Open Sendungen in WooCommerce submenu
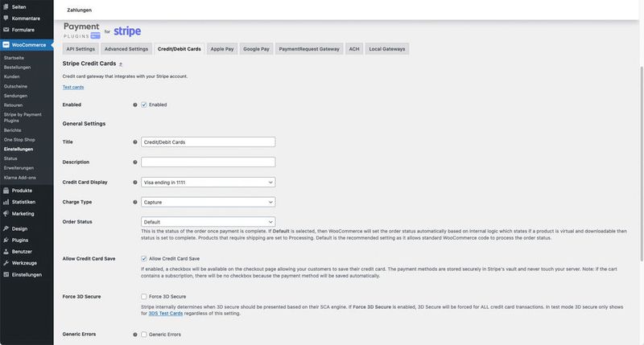 coord(15,96)
